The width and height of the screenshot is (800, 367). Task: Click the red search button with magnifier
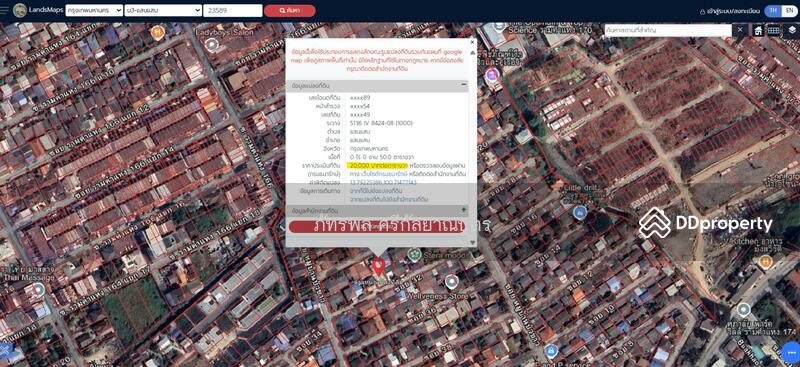click(289, 10)
